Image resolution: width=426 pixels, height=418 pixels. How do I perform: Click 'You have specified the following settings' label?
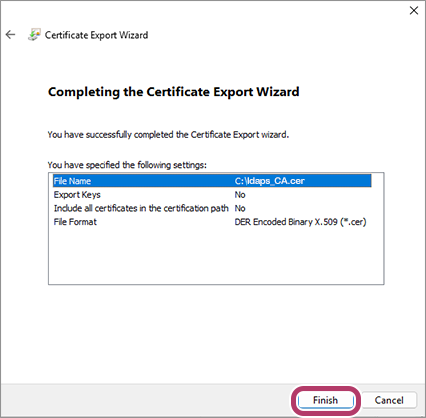click(x=127, y=165)
